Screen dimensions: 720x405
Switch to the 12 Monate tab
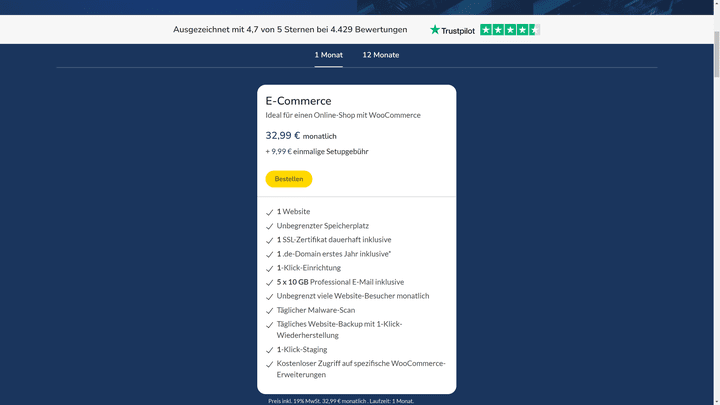(381, 55)
